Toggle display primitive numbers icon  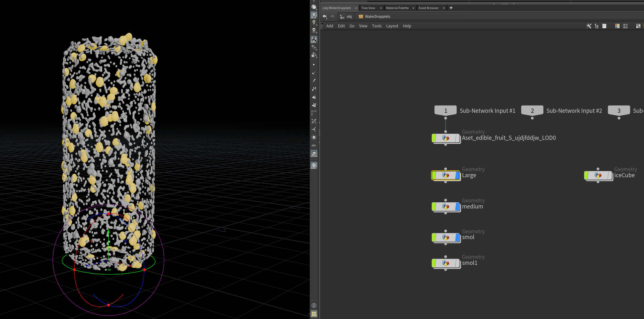314,105
